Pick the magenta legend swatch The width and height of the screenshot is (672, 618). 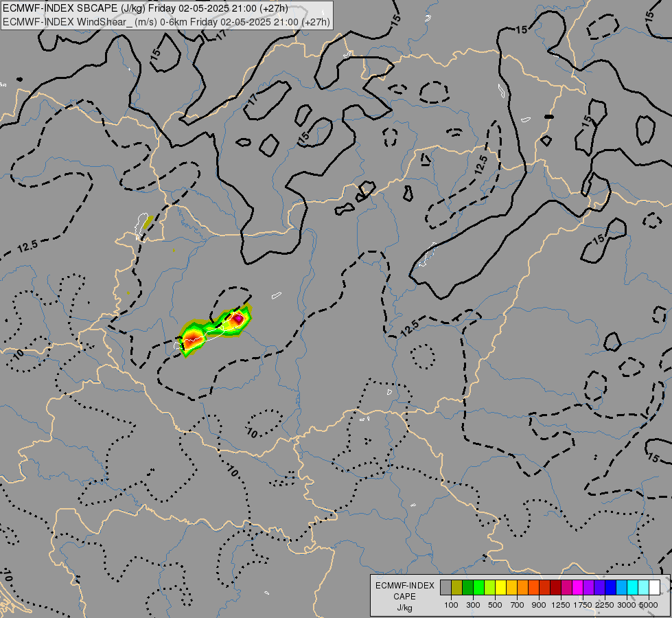pos(578,588)
